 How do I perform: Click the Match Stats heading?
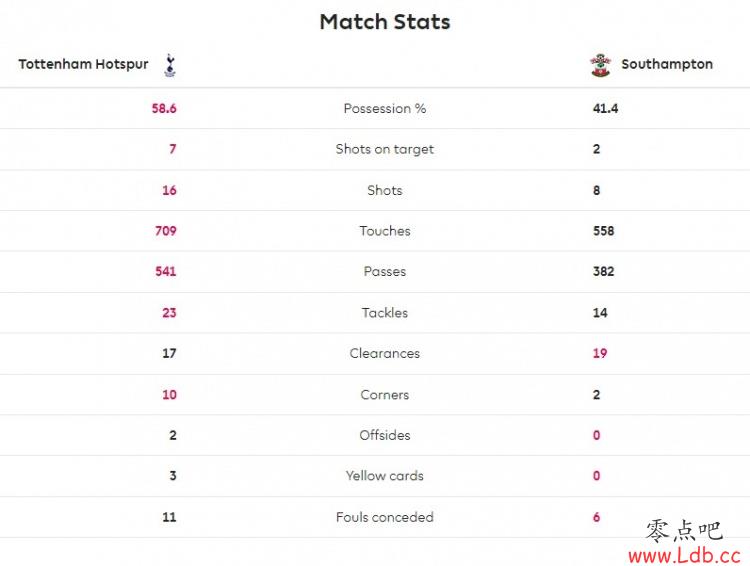click(385, 22)
